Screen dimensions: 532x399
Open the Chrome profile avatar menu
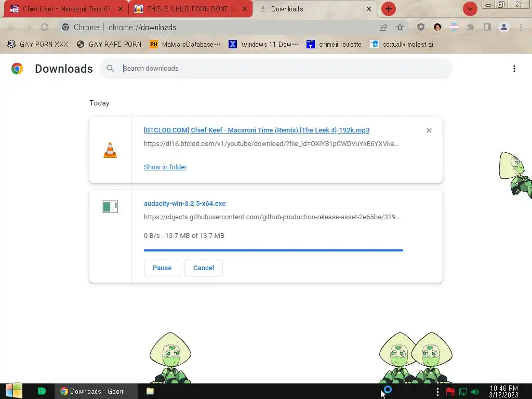(504, 27)
